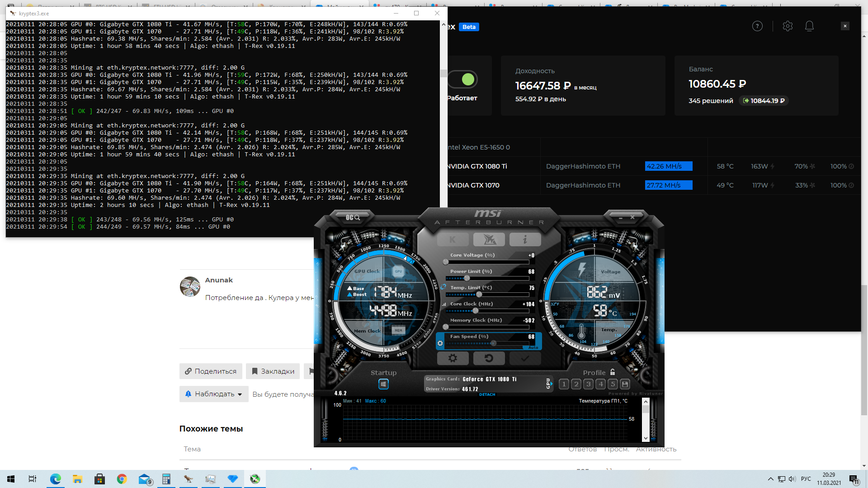Screen dimensions: 868x488
Task: Toggle fan speed Auto mode
Action: coord(533,347)
